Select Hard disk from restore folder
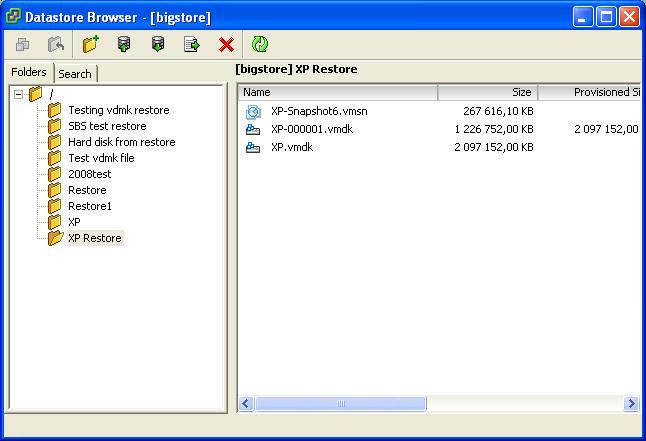 point(122,142)
